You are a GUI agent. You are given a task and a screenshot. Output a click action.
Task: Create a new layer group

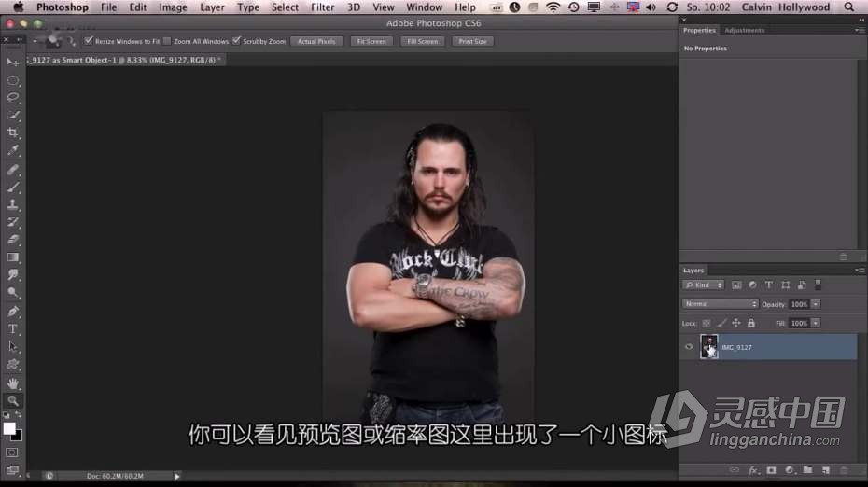807,470
